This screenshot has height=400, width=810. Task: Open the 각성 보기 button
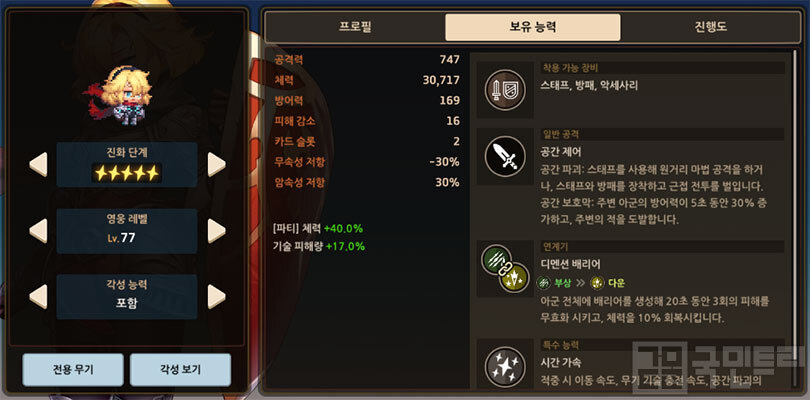180,370
